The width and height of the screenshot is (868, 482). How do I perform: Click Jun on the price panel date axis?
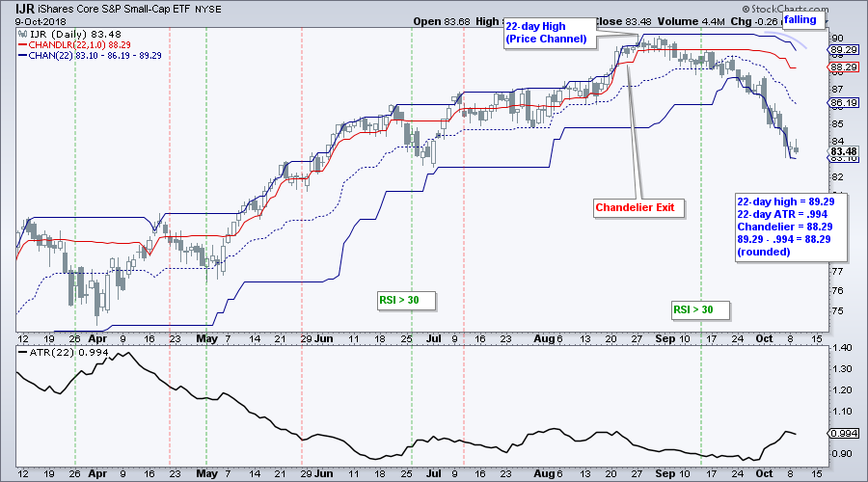(324, 338)
